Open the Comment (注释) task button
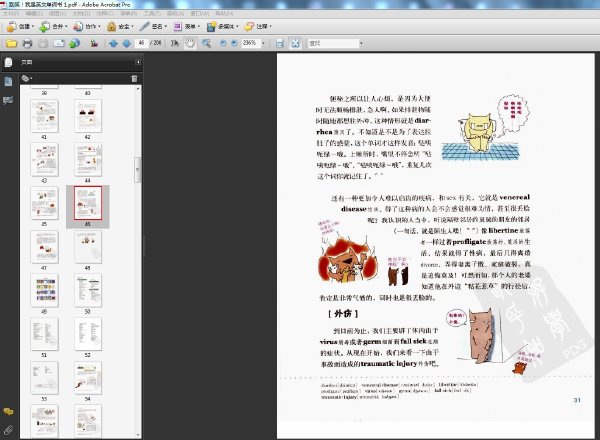 258,26
